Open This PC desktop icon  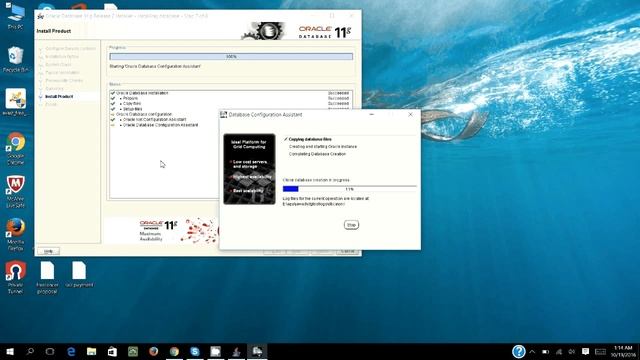pos(16,16)
